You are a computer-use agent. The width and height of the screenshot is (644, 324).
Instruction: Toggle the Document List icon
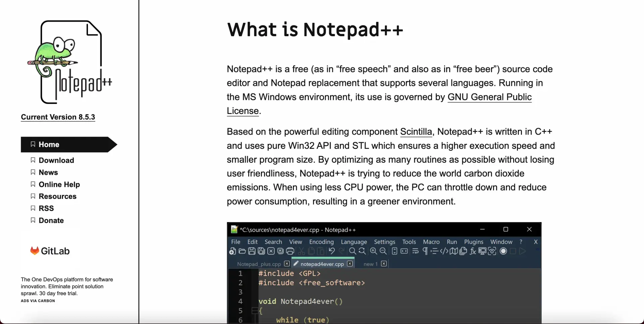click(x=463, y=251)
